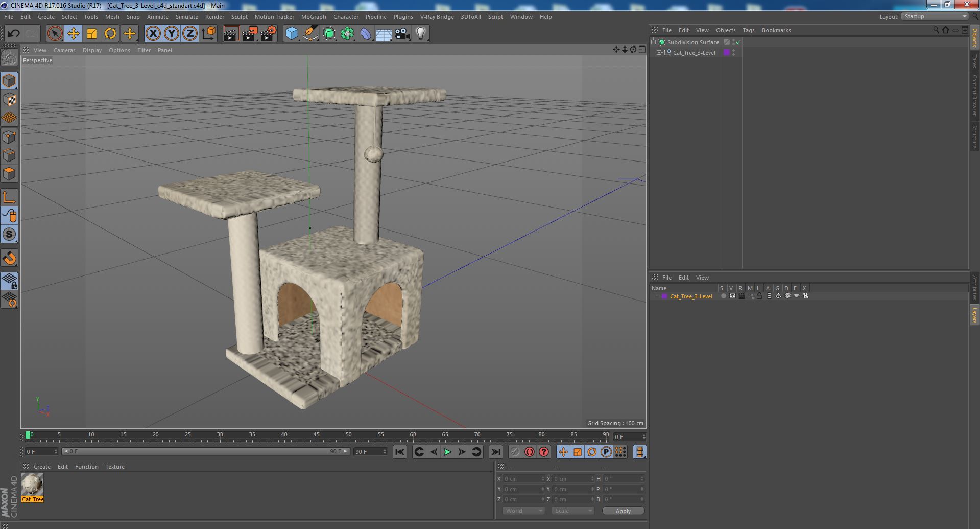Screen dimensions: 980x529
Task: Click the Undo arrow icon
Action: [13, 34]
